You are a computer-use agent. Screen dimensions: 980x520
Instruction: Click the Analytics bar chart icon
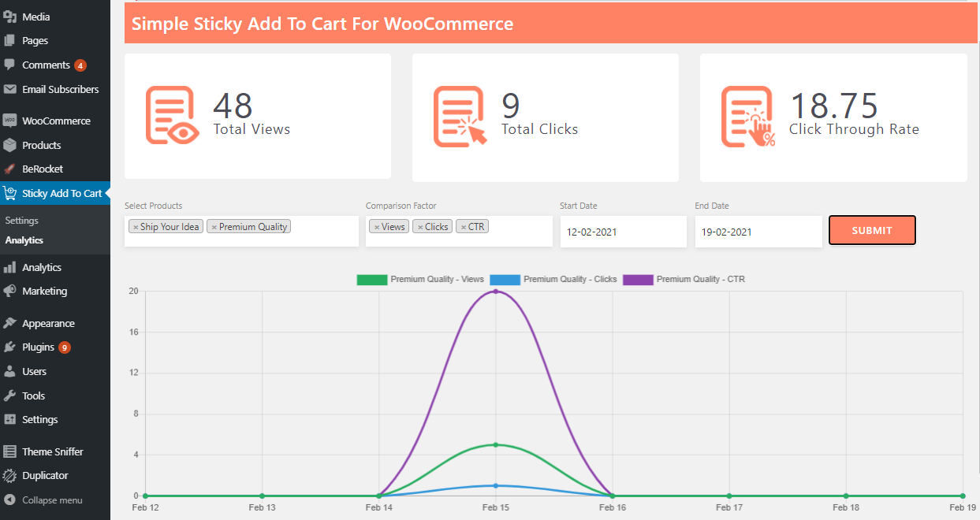[x=9, y=268]
